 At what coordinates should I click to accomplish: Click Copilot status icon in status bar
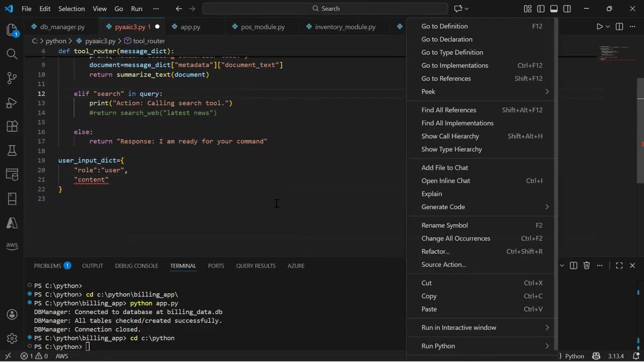point(596,356)
